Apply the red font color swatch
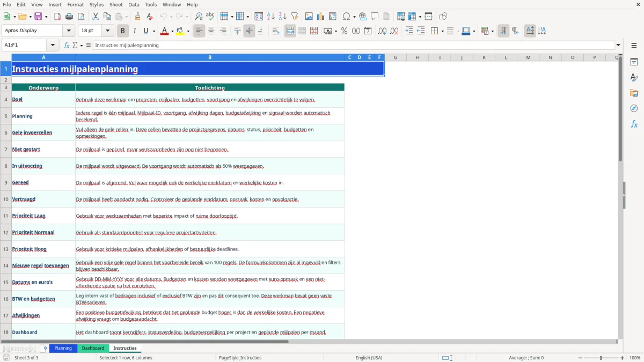This screenshot has height=362, width=644. coord(164,31)
